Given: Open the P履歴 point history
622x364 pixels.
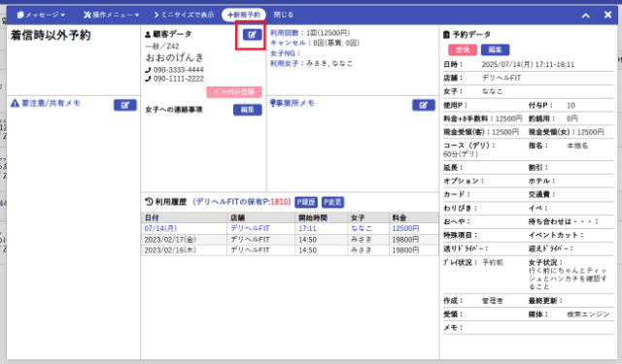Looking at the screenshot, I should point(306,202).
